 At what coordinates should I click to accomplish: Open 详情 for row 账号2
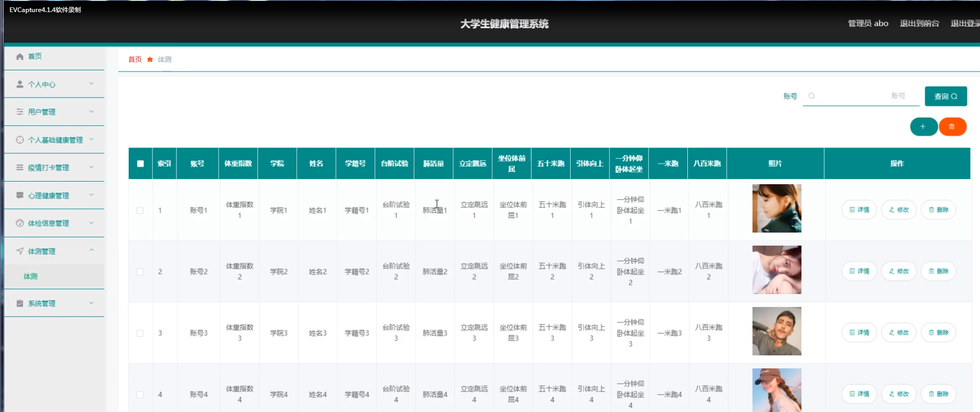pyautogui.click(x=859, y=271)
